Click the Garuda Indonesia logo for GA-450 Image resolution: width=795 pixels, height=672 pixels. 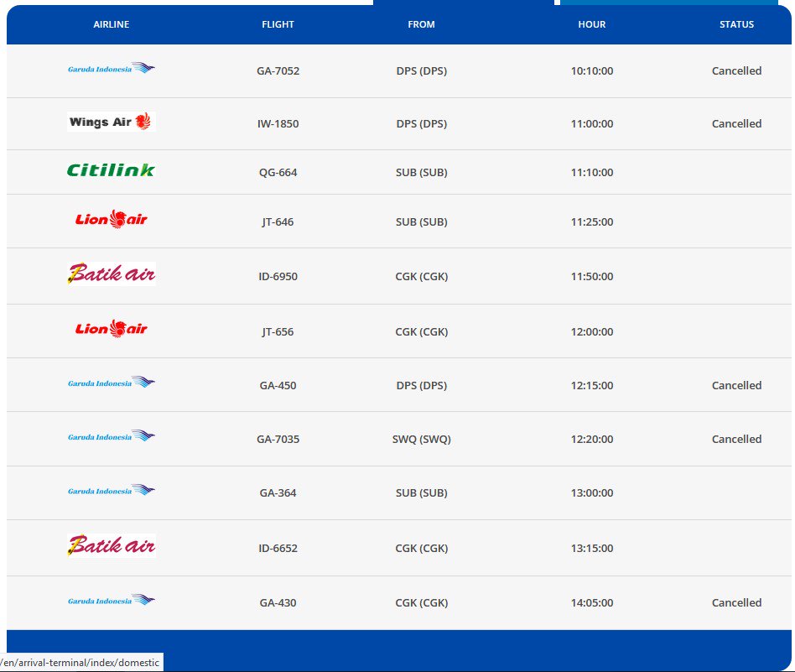(x=111, y=382)
